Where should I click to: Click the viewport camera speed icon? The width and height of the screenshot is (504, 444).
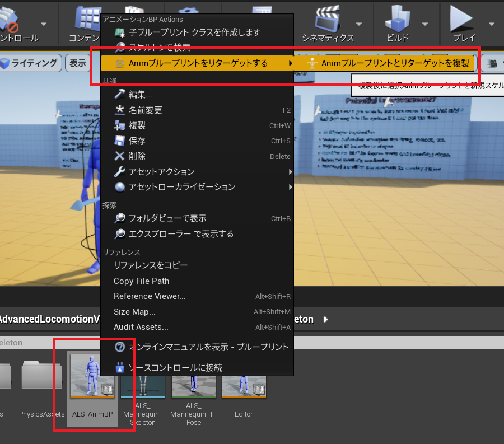[x=491, y=63]
